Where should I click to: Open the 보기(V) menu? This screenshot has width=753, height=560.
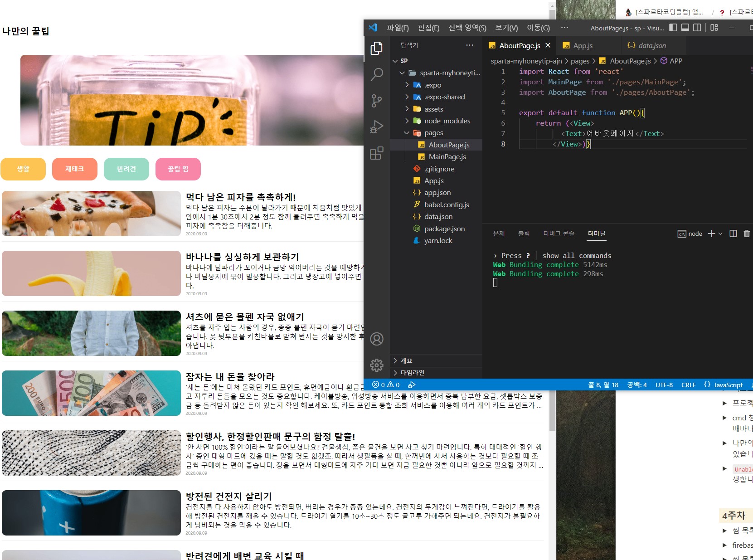[x=506, y=28]
